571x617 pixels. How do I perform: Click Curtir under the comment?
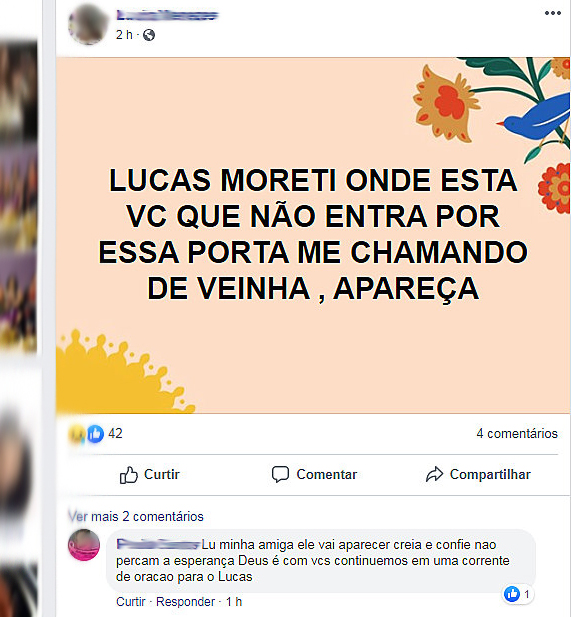(x=131, y=602)
